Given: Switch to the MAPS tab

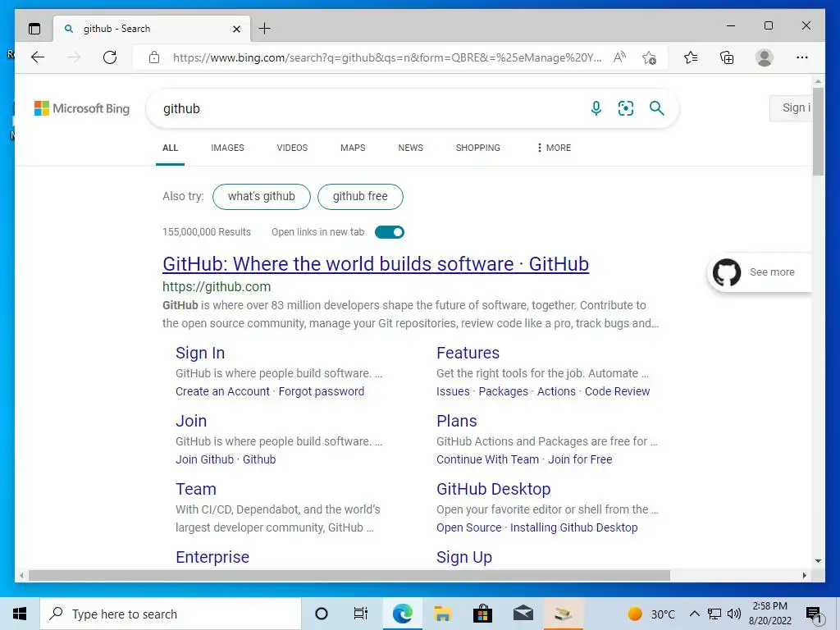Looking at the screenshot, I should pyautogui.click(x=353, y=148).
